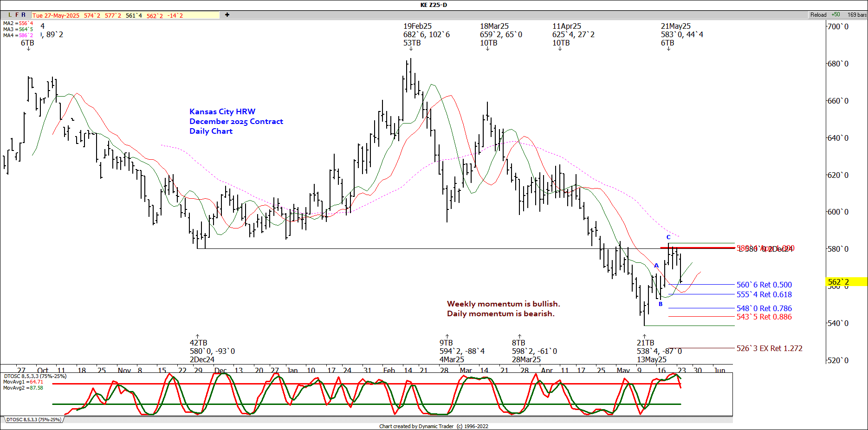This screenshot has height=430, width=868.
Task: Click the Kansas City HRW annotation text
Action: click(x=222, y=111)
